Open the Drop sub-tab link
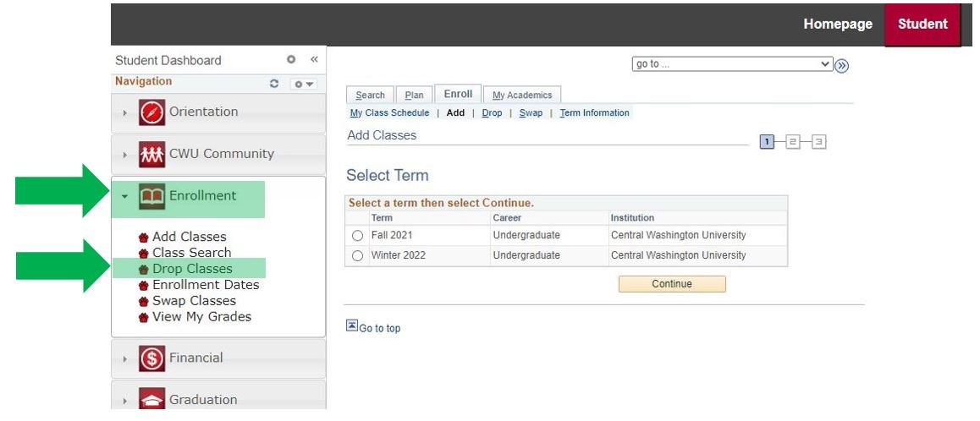The height and width of the screenshot is (421, 980). click(492, 113)
